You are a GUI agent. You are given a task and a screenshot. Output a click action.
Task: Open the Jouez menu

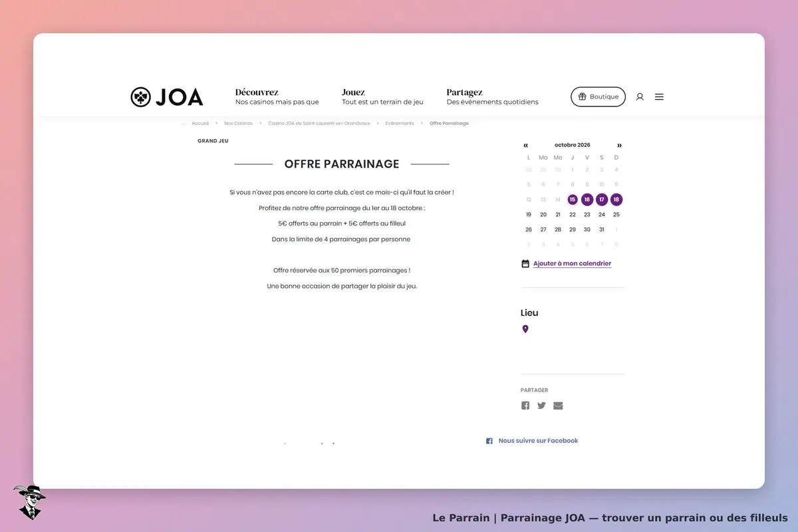tap(382, 97)
